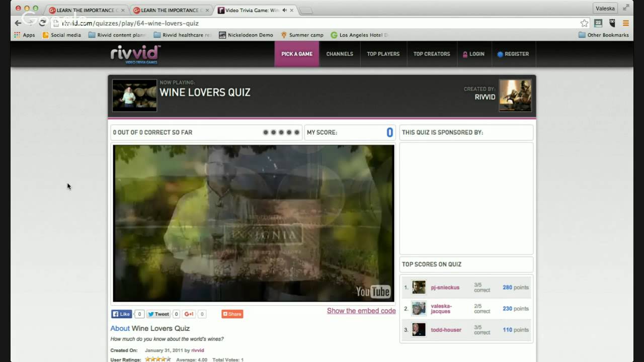Reload the page
644x362 pixels.
(x=43, y=23)
